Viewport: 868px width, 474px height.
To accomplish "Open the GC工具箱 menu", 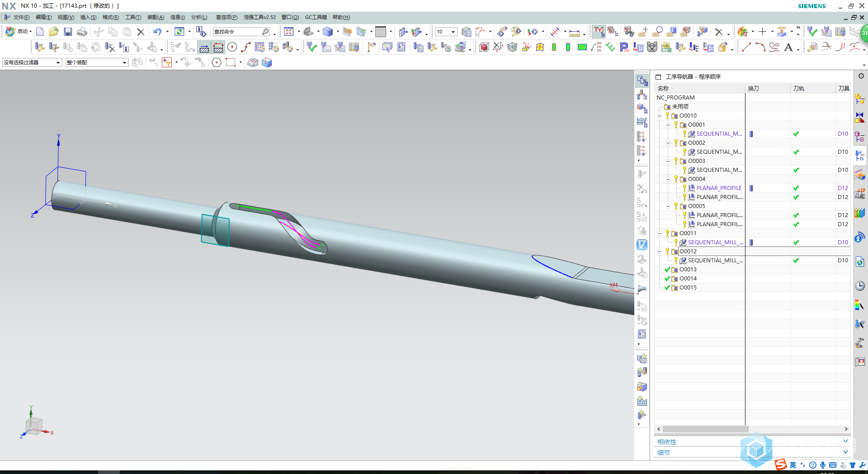I will coord(316,17).
